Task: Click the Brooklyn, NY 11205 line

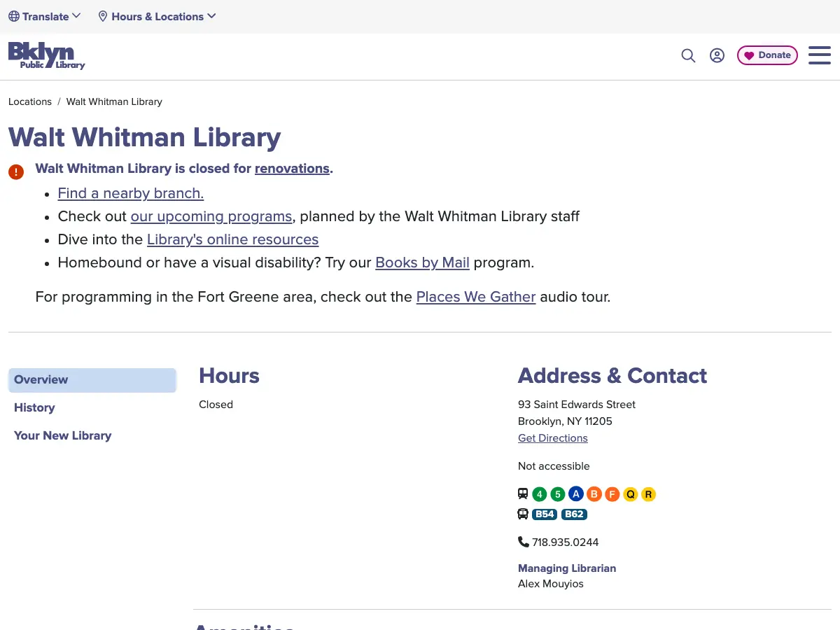Action: coord(565,421)
